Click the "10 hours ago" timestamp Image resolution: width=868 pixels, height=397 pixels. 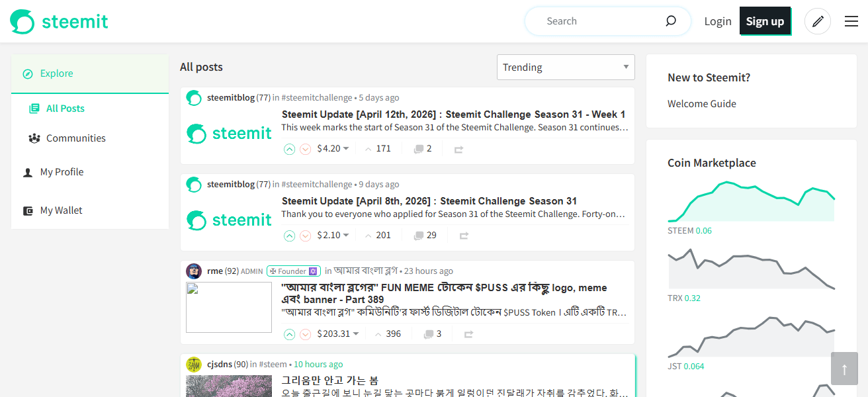tap(318, 365)
